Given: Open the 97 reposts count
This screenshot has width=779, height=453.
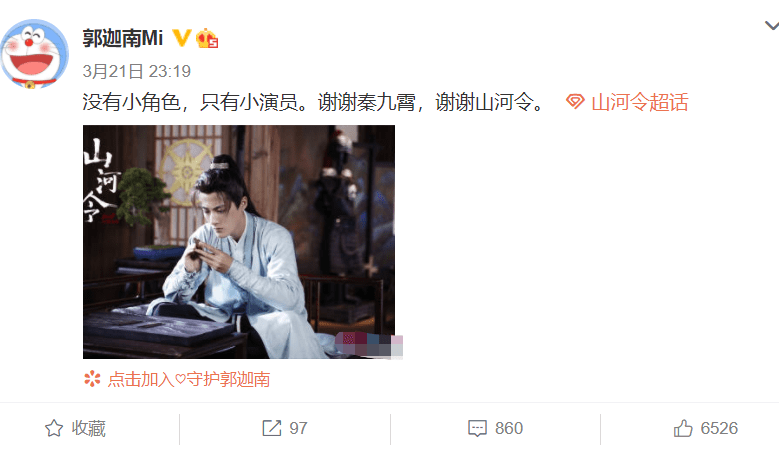Looking at the screenshot, I should (298, 428).
